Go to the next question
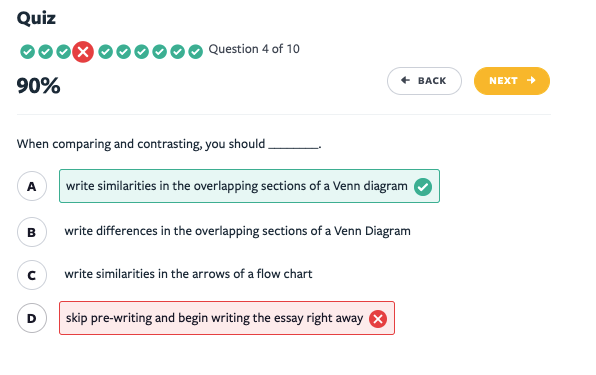This screenshot has height=375, width=596. point(512,81)
